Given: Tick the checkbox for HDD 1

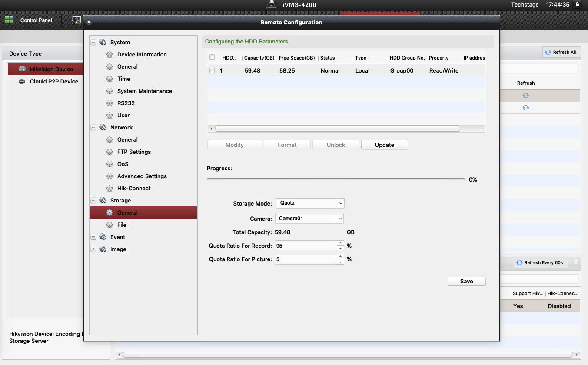Looking at the screenshot, I should 212,70.
